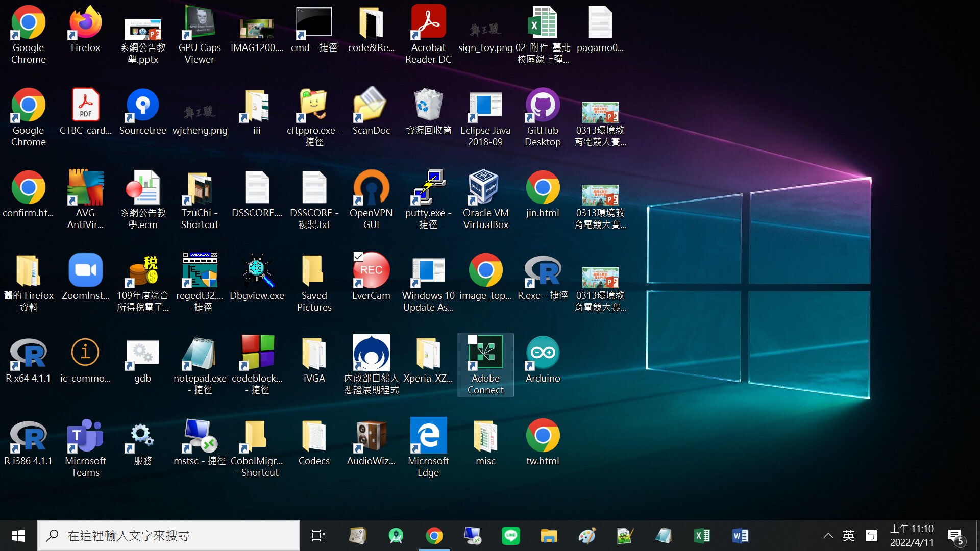This screenshot has width=980, height=551.
Task: Switch to Chrome on the taskbar
Action: coord(434,536)
